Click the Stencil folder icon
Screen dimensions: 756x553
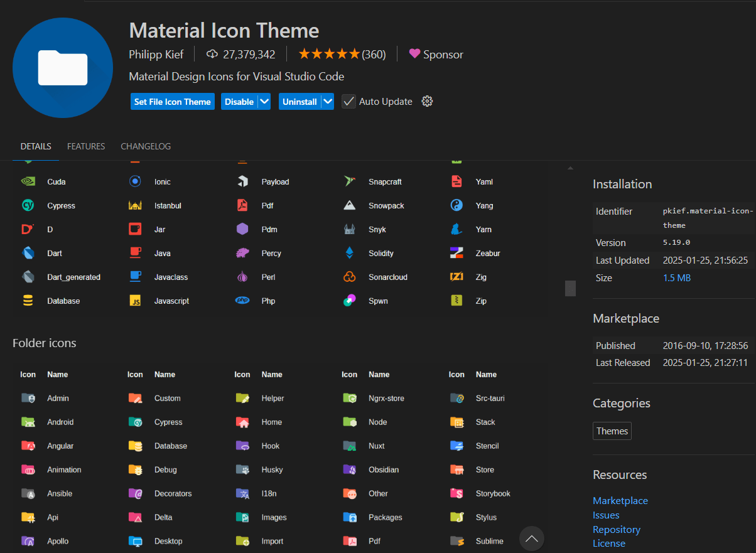[x=456, y=446]
